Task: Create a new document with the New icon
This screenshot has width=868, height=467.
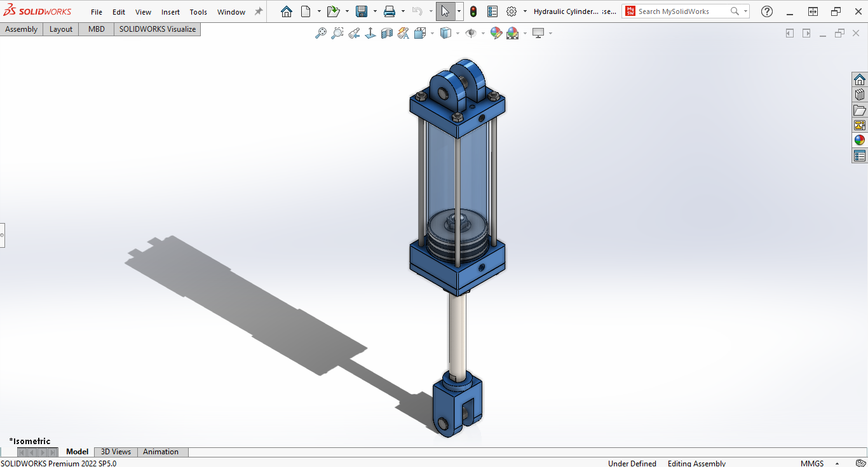Action: click(x=306, y=11)
